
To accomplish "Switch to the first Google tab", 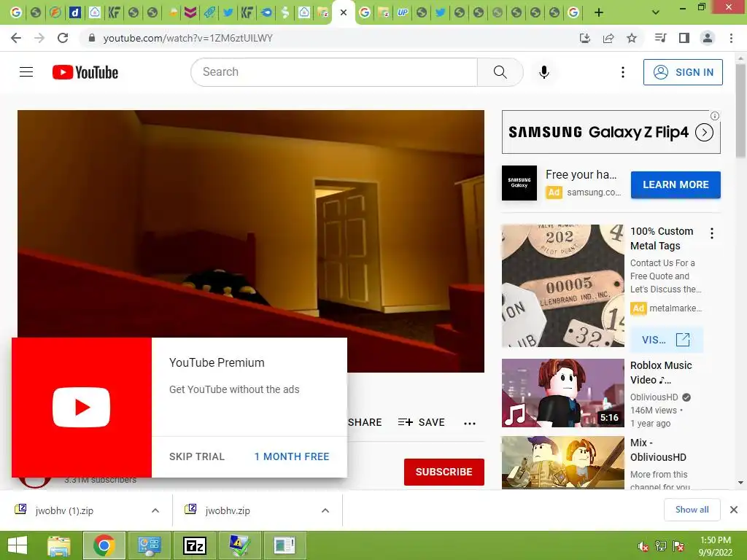I will coord(16,12).
